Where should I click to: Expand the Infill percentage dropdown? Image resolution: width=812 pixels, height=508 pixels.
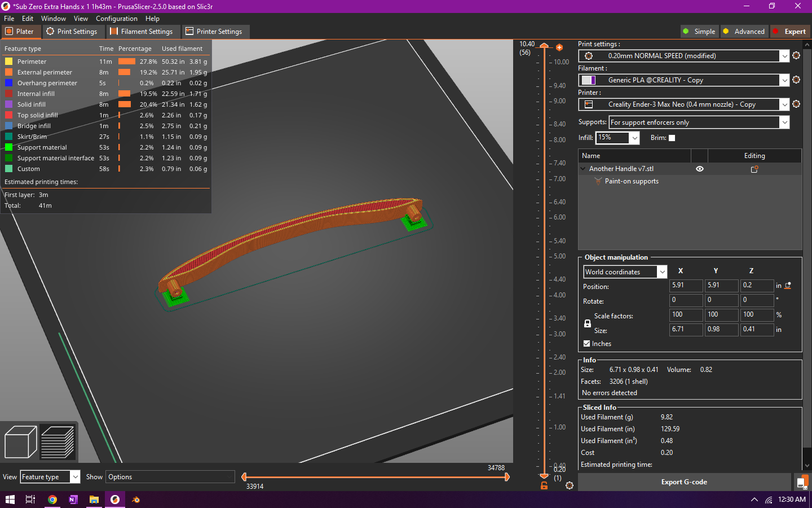(x=634, y=138)
